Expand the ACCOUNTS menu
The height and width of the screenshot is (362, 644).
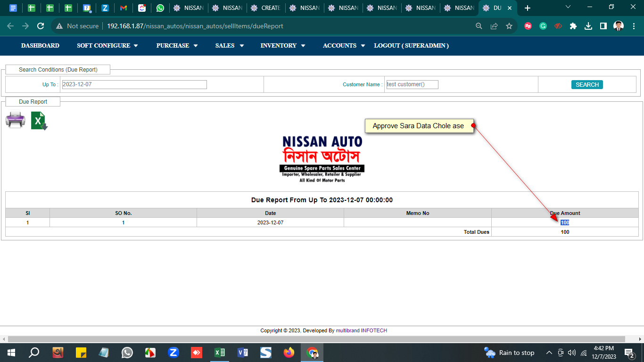344,46
